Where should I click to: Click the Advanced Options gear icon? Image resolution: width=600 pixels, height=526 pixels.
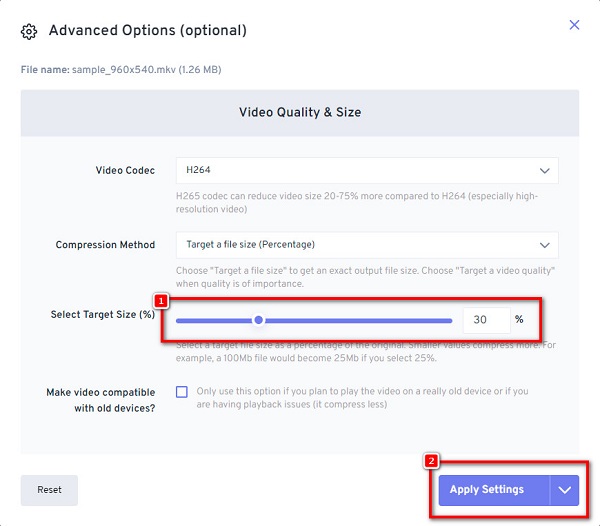pyautogui.click(x=29, y=31)
